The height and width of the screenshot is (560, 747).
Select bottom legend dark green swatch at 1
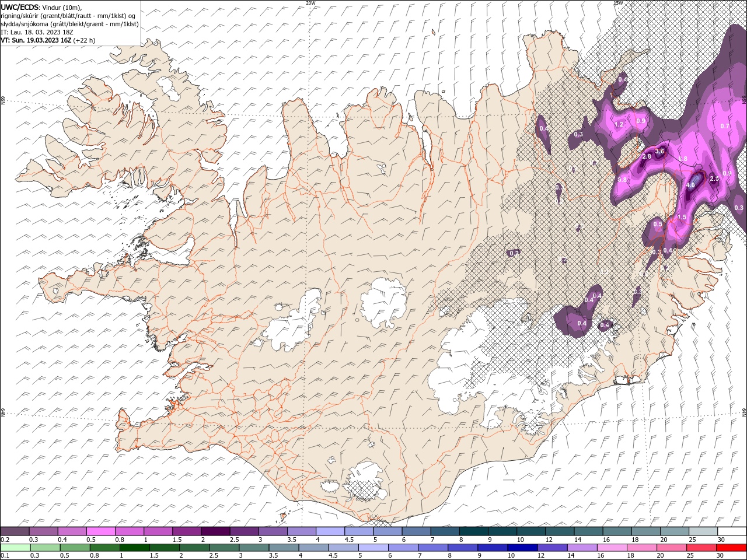point(134,547)
